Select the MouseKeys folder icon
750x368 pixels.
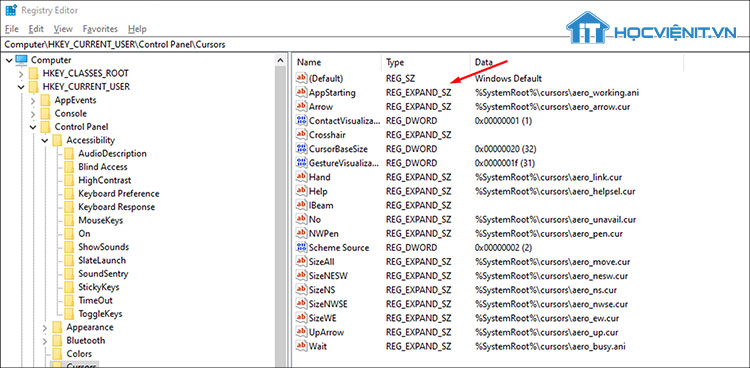69,221
